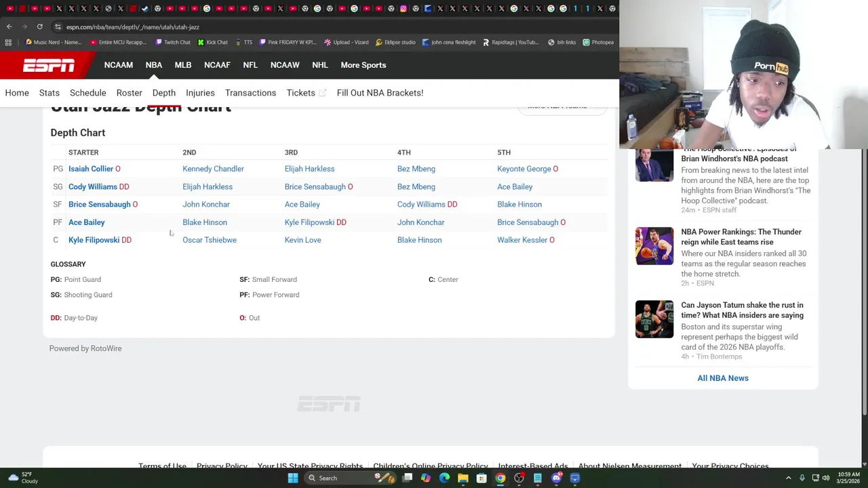Screen dimensions: 868x488
Task: Open Power Rankings Thunder reign headline
Action: click(x=741, y=237)
